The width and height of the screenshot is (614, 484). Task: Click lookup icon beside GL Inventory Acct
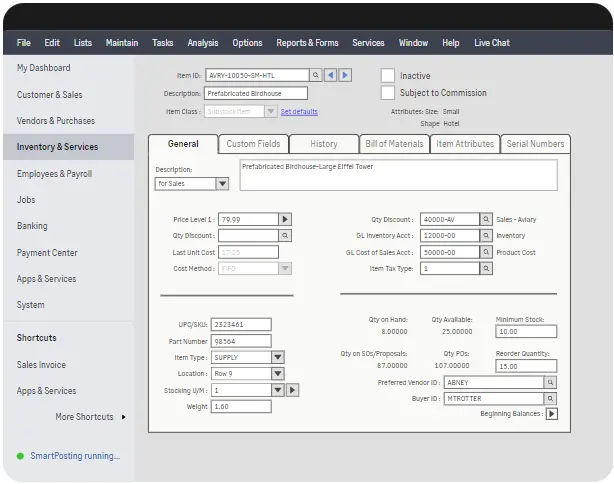(486, 236)
